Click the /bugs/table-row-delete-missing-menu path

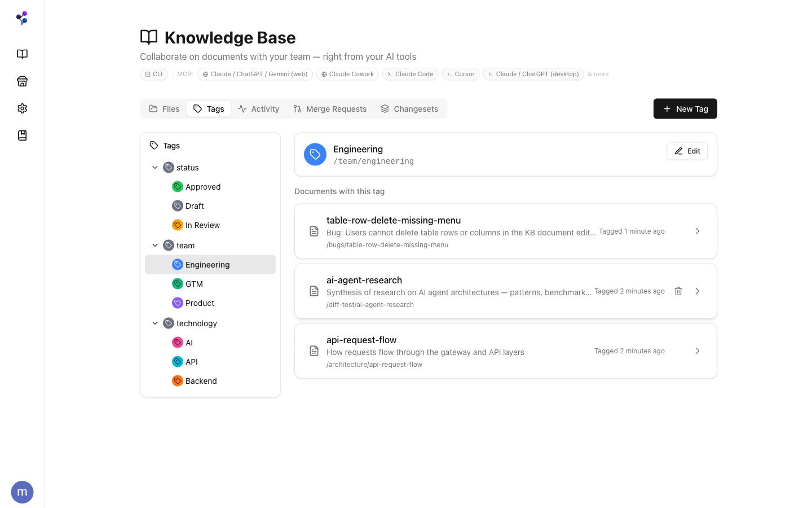[387, 245]
